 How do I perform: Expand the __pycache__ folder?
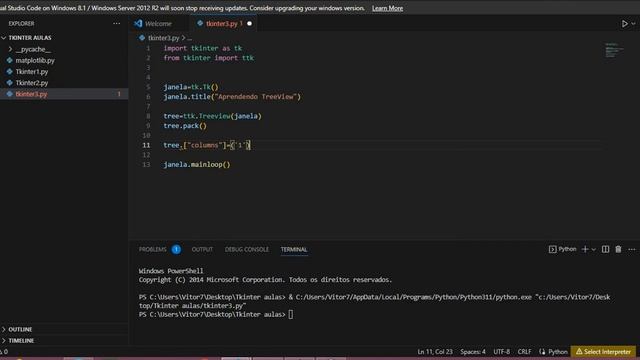33,49
